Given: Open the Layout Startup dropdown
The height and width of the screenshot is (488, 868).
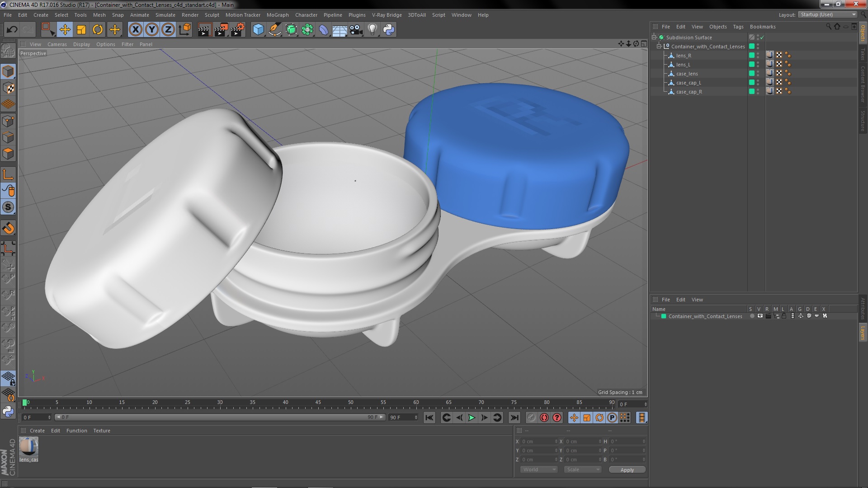Looking at the screenshot, I should pyautogui.click(x=828, y=14).
